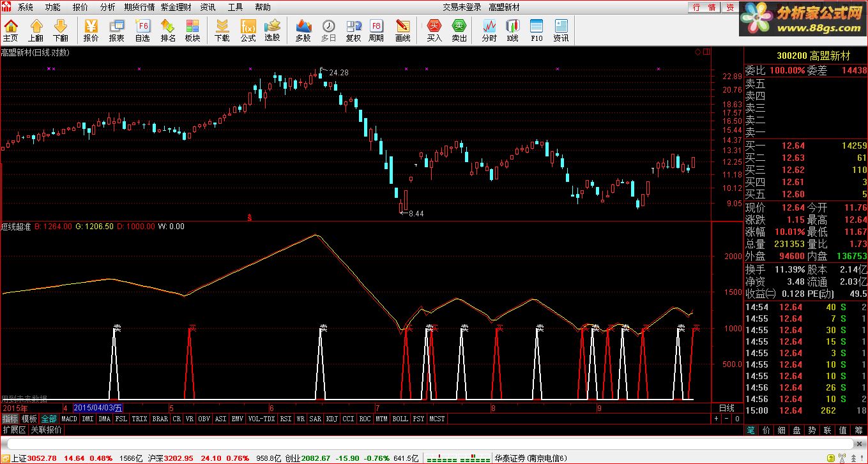
Task: Click the 上证 3052.78 index readout
Action: tap(34, 458)
